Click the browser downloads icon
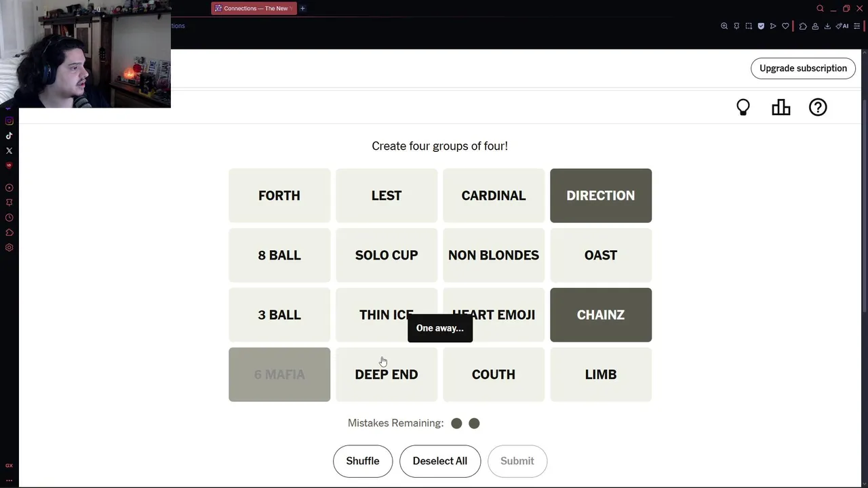This screenshot has height=488, width=868. (827, 26)
